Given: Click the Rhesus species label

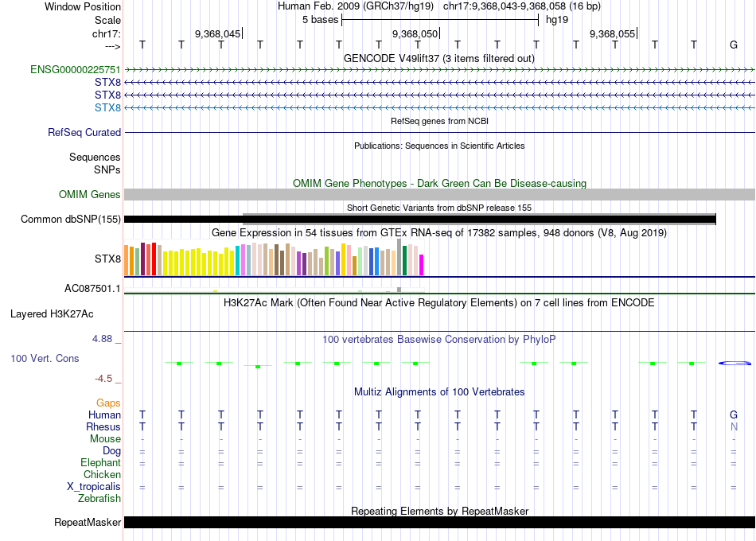Looking at the screenshot, I should click(x=103, y=427).
